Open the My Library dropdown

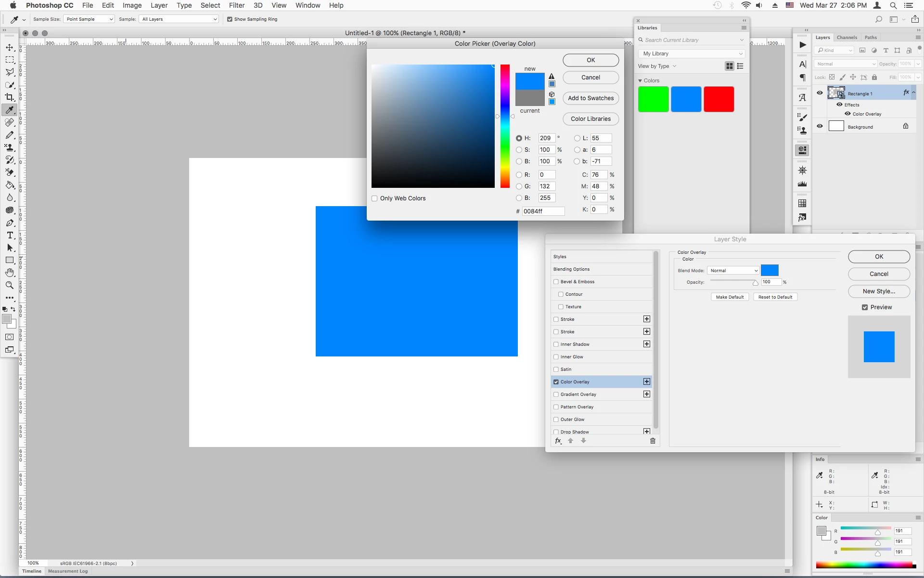(x=692, y=53)
